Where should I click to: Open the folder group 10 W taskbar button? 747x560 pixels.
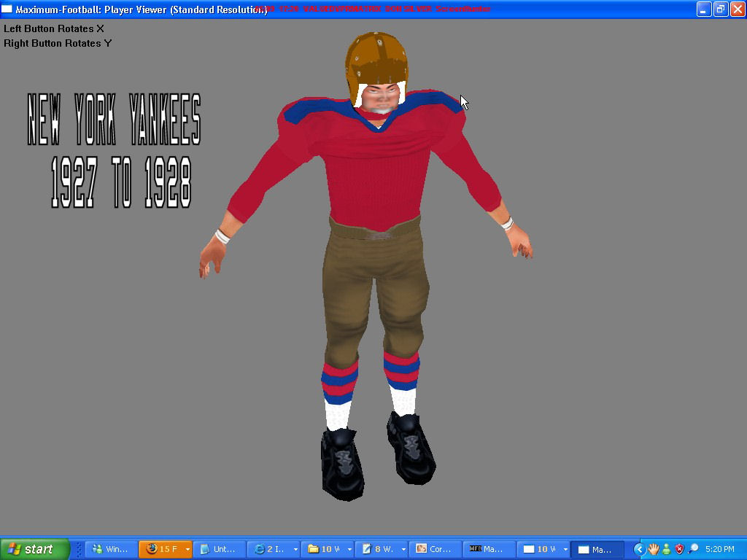click(x=323, y=549)
